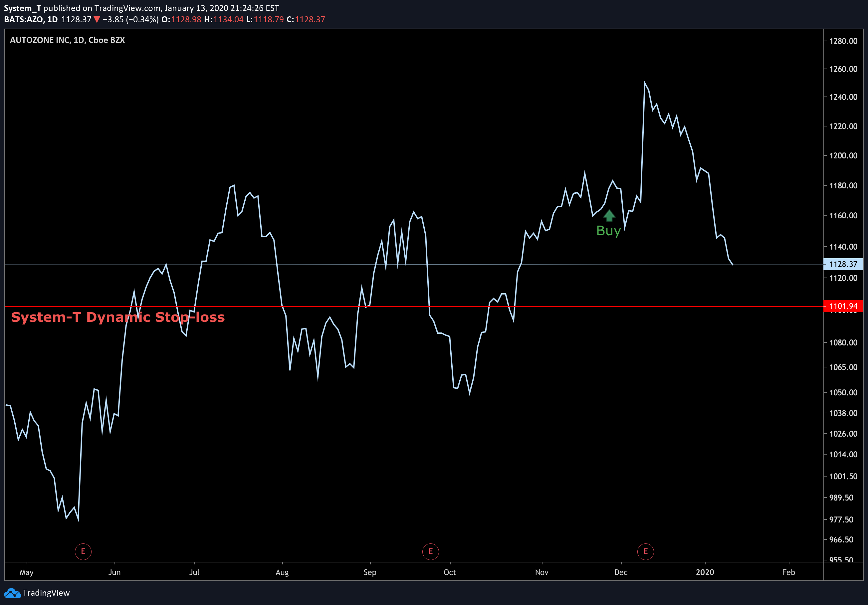Click the 1200.00 price axis label
This screenshot has height=605, width=868.
pos(843,156)
